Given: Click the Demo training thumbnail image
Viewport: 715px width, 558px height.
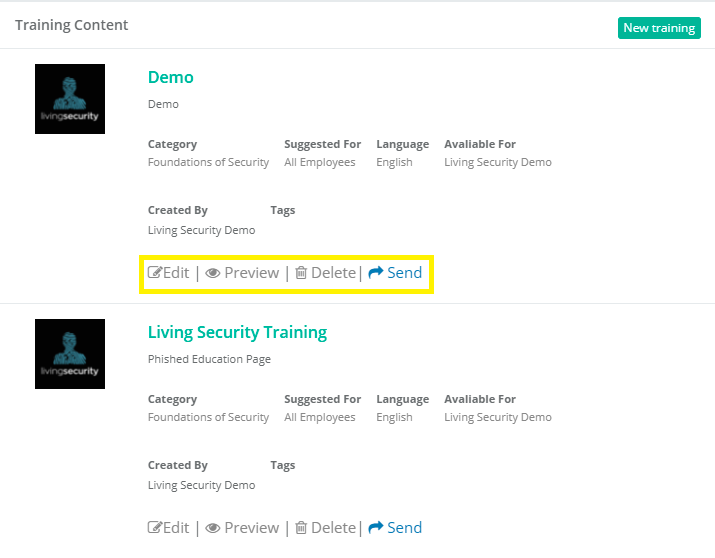Looking at the screenshot, I should click(70, 99).
